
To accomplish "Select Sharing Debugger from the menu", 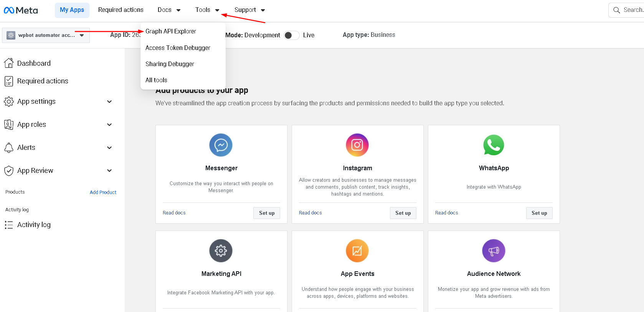I will click(x=170, y=64).
